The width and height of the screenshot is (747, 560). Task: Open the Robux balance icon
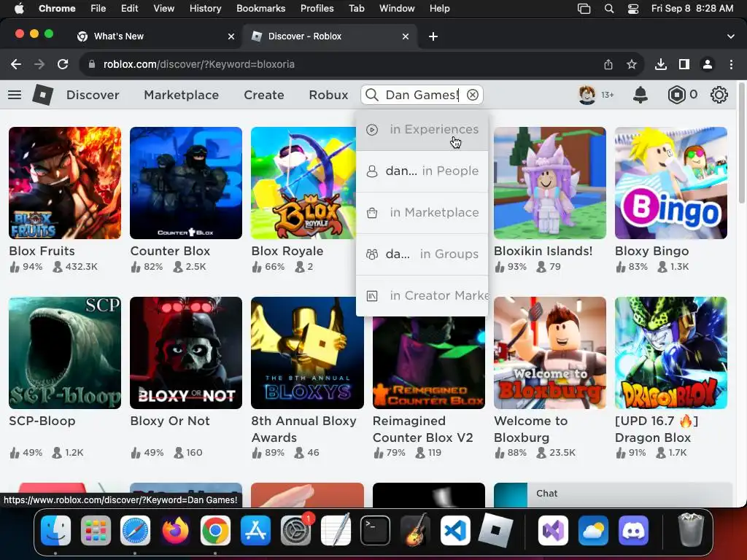(676, 95)
